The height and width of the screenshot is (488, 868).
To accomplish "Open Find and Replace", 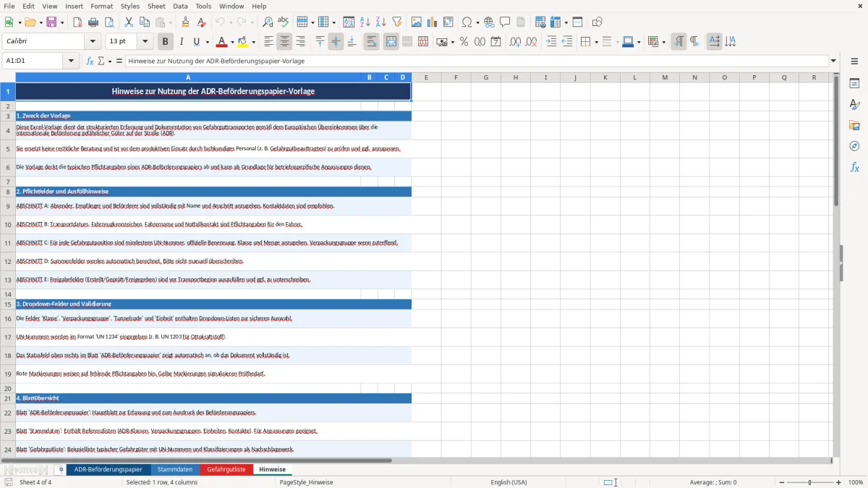I will [267, 22].
